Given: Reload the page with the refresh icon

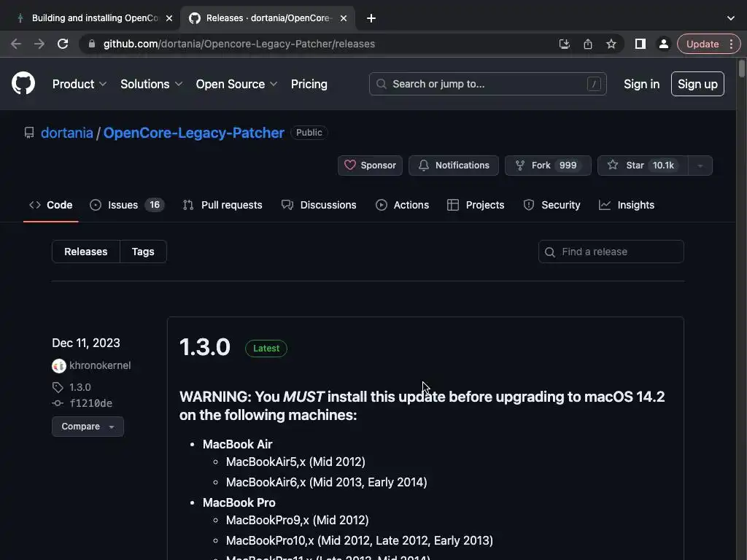Looking at the screenshot, I should click(x=63, y=44).
